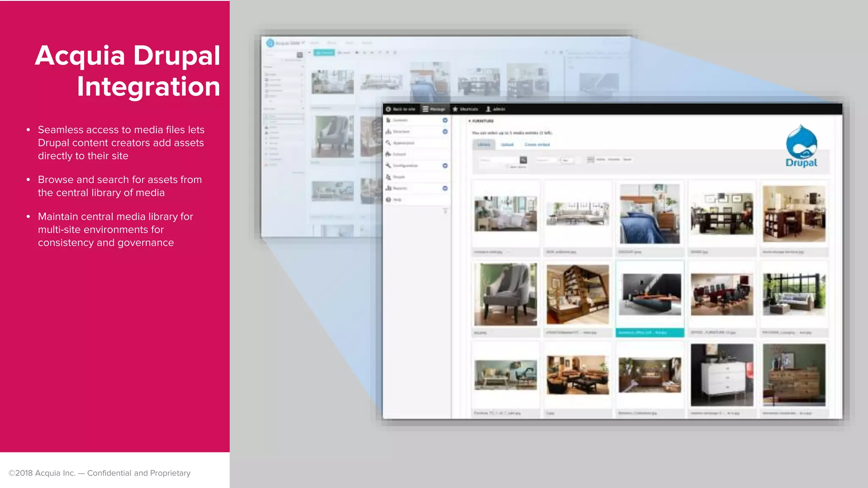
Task: Switch to the Upload tab
Action: point(507,144)
